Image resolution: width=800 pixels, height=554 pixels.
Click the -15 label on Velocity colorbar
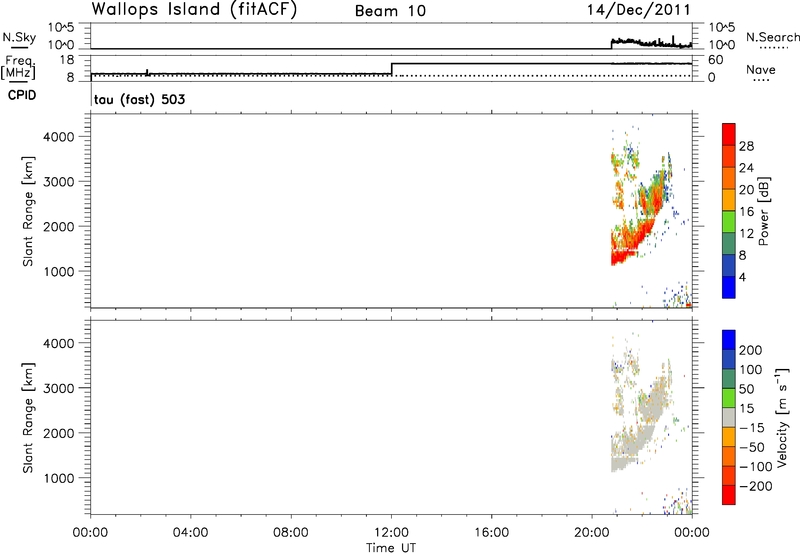click(x=752, y=428)
